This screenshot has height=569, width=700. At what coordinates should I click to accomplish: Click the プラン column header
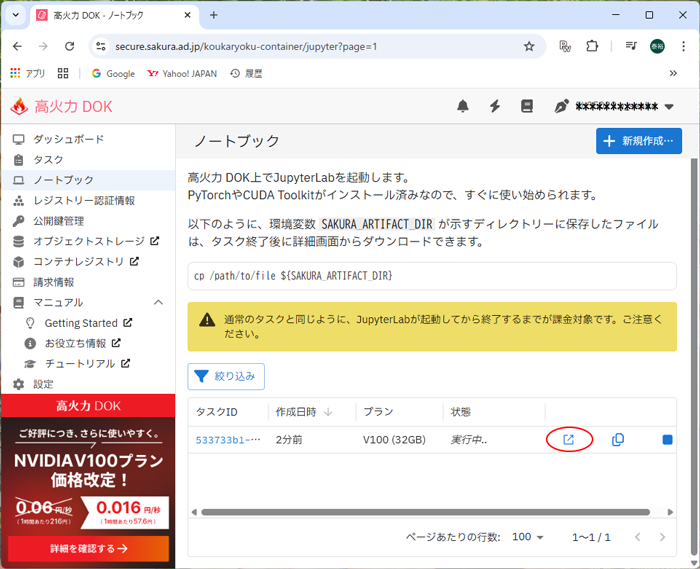pyautogui.click(x=378, y=411)
